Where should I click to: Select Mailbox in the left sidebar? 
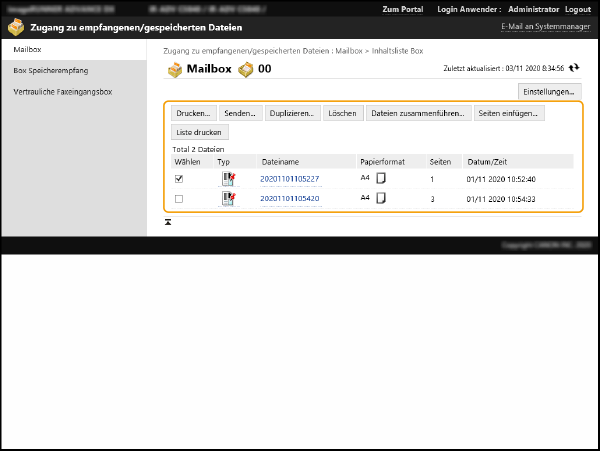(x=27, y=49)
